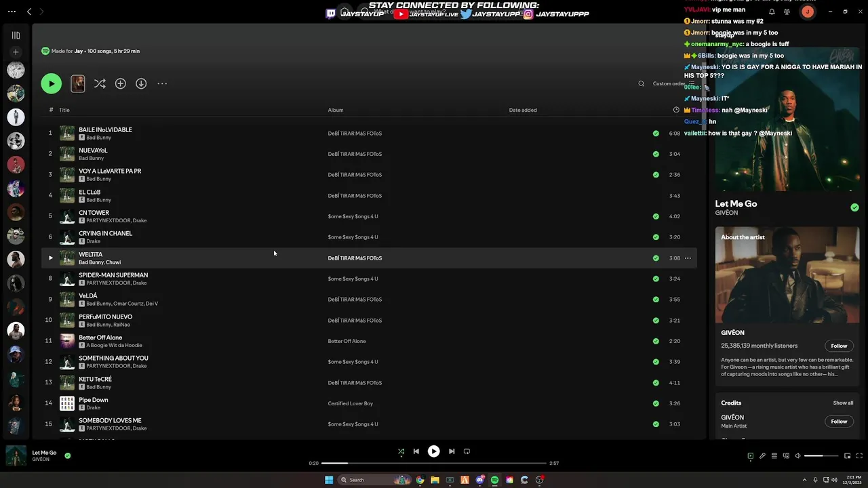
Task: Create a new playlist with plus icon
Action: pyautogui.click(x=16, y=52)
